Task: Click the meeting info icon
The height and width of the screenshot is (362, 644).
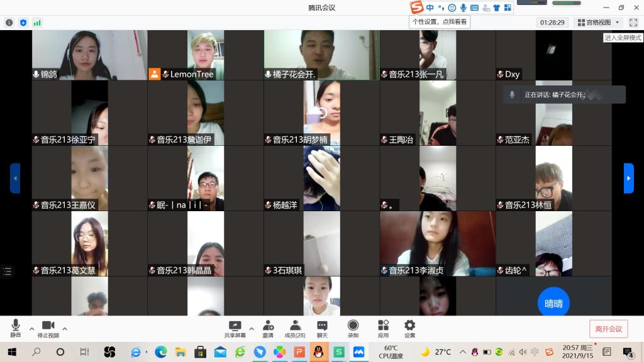Action: click(x=9, y=23)
